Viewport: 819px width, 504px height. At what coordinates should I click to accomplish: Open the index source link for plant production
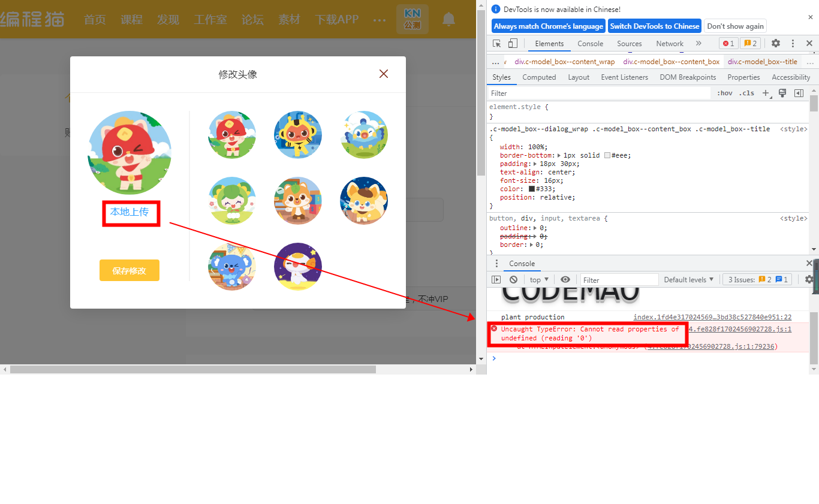click(x=712, y=317)
